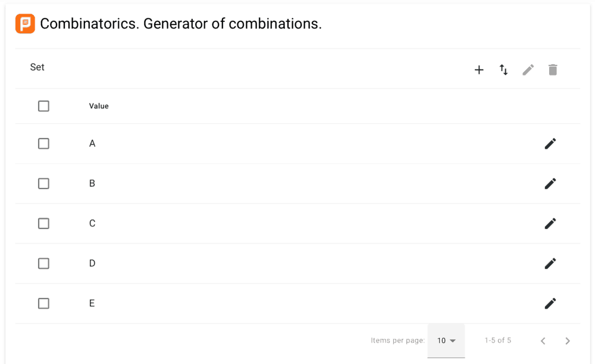Select all items via the header checkbox

43,105
